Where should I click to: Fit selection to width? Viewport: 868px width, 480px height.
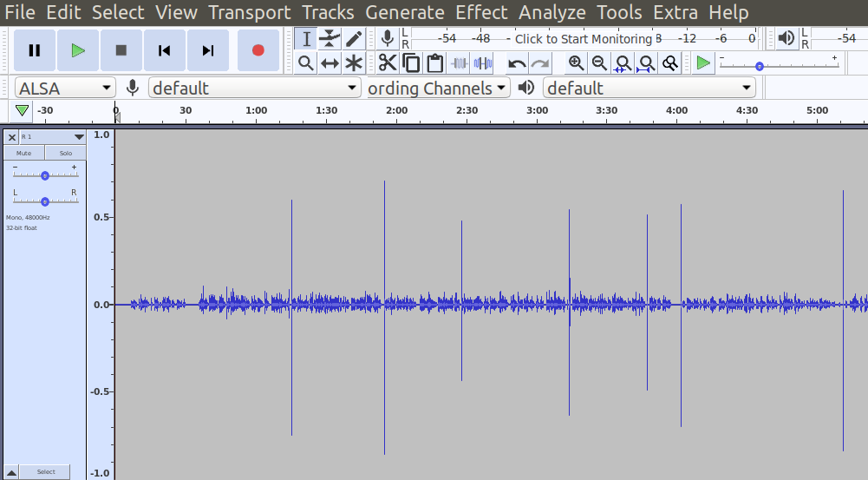click(x=623, y=63)
